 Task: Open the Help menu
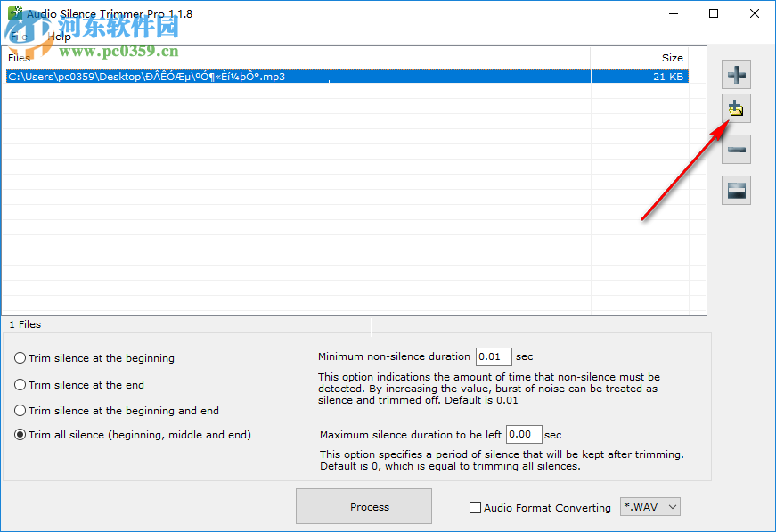pyautogui.click(x=59, y=37)
